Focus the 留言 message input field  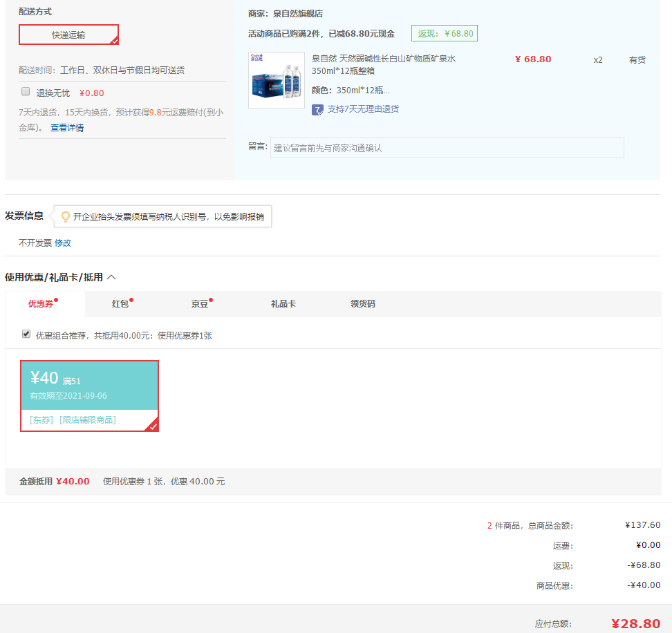click(x=447, y=148)
